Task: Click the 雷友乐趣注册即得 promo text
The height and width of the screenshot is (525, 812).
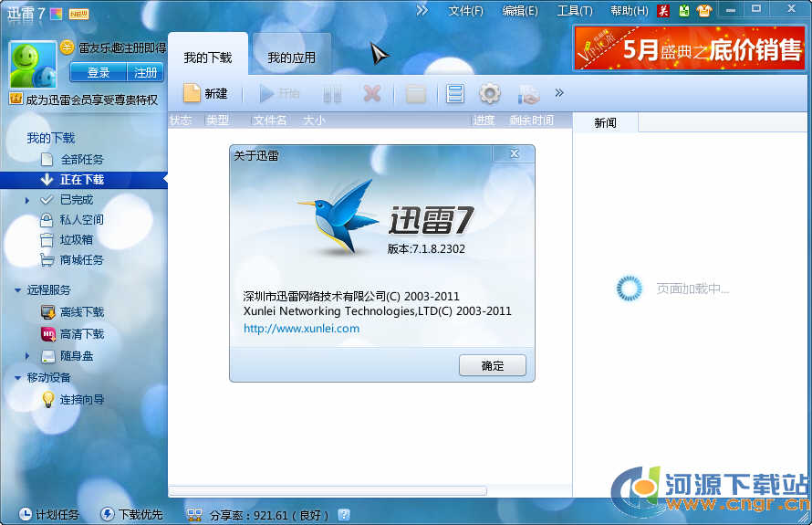Action: 122,48
